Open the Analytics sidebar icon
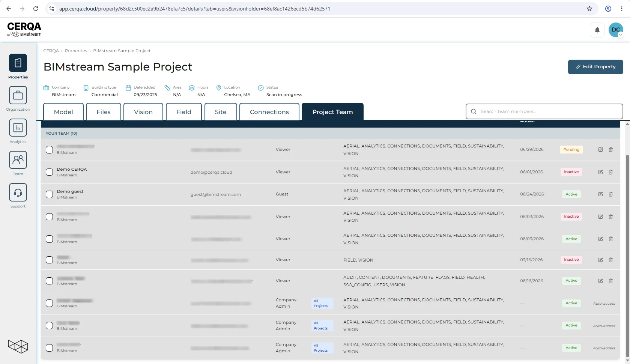This screenshot has width=630, height=364. 18,128
